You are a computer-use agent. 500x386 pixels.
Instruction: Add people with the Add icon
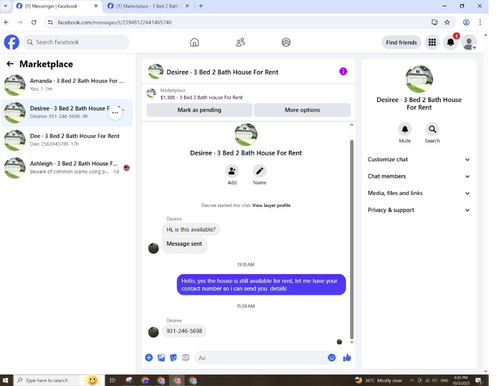click(232, 171)
